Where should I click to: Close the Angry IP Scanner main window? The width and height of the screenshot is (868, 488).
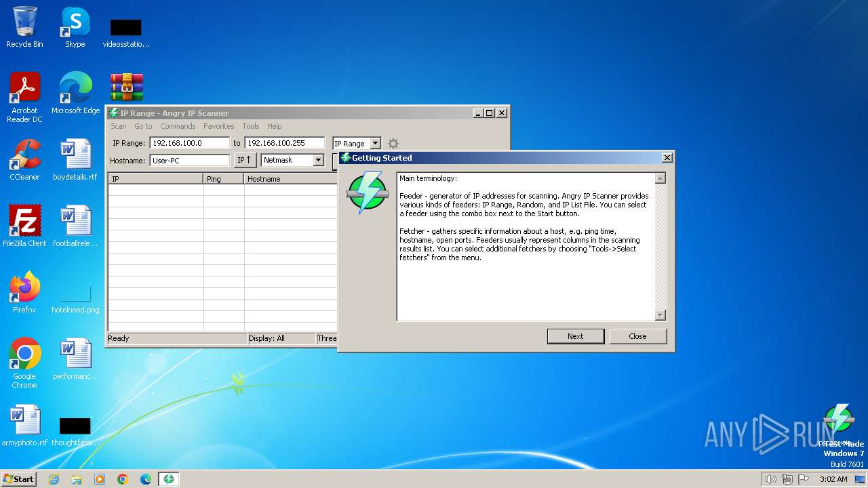click(x=502, y=113)
